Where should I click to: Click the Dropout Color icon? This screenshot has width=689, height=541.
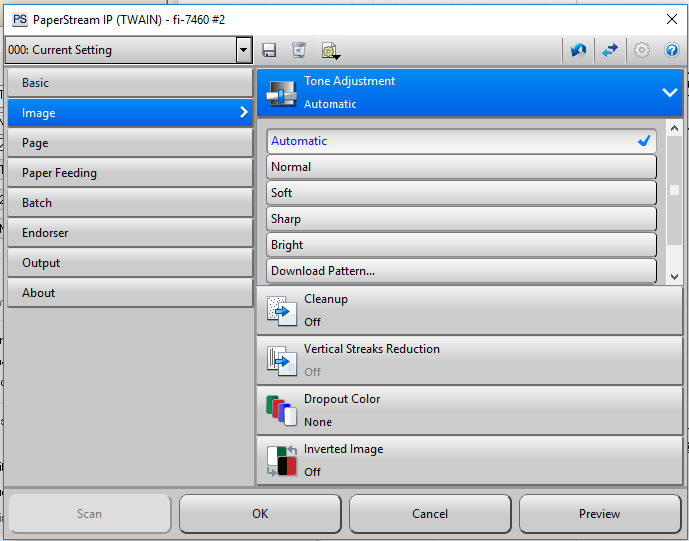pos(279,410)
